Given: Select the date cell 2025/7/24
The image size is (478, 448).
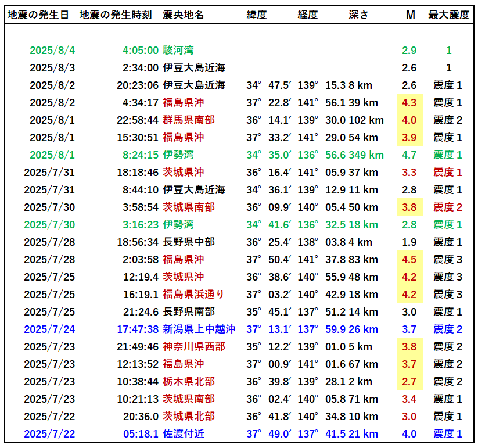Looking at the screenshot, I should point(49,329).
